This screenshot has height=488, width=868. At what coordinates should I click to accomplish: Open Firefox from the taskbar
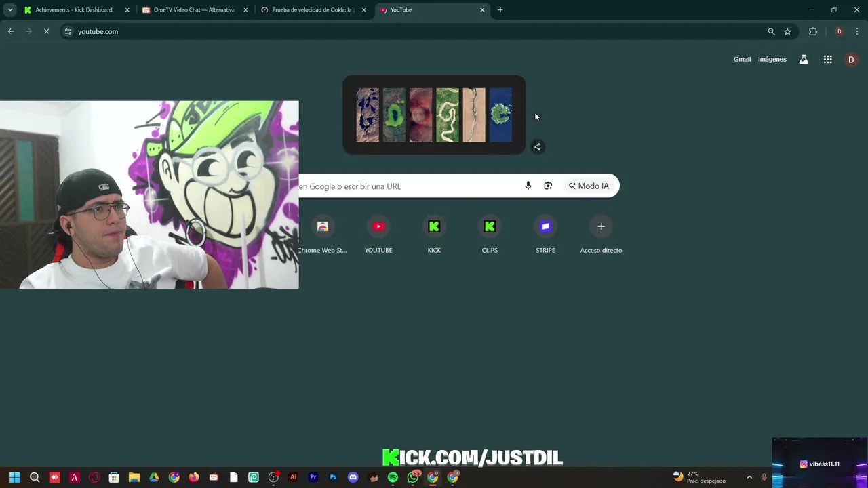point(194,477)
